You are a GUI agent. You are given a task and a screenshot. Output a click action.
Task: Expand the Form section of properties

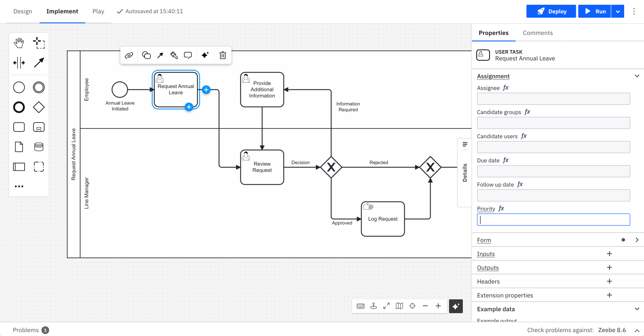point(637,240)
